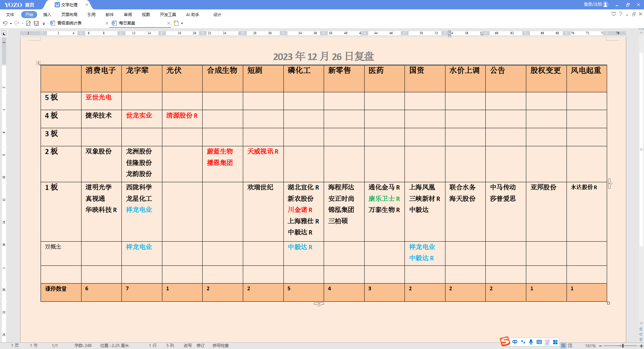Click the 亚世光电 cell text
This screenshot has height=349, width=644.
99,97
